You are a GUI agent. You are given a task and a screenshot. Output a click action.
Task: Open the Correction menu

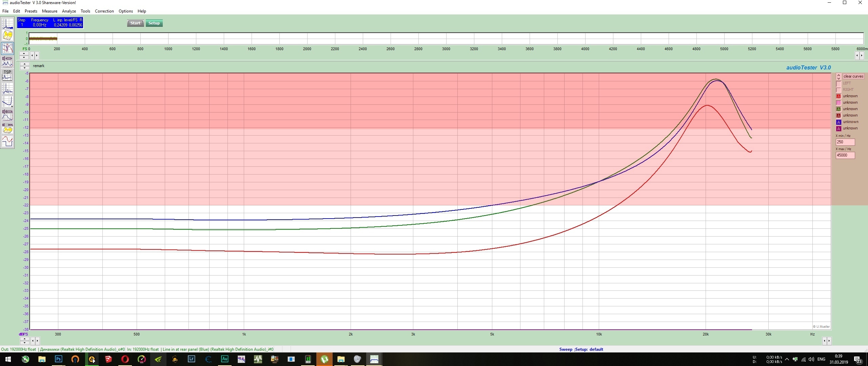(x=104, y=11)
